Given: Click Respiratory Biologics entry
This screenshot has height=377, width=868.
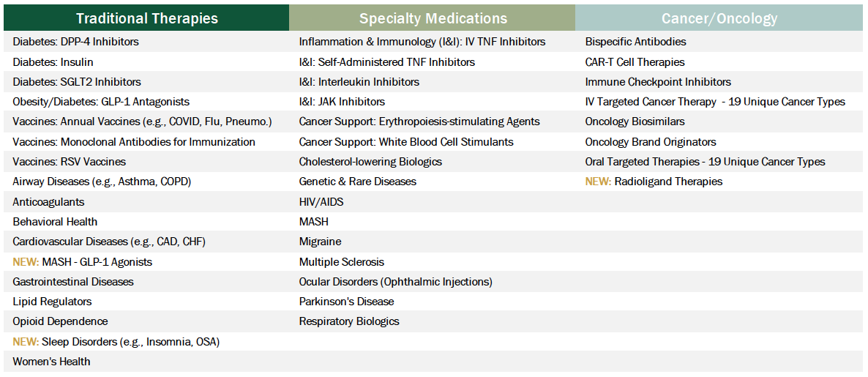Looking at the screenshot, I should pos(349,321).
